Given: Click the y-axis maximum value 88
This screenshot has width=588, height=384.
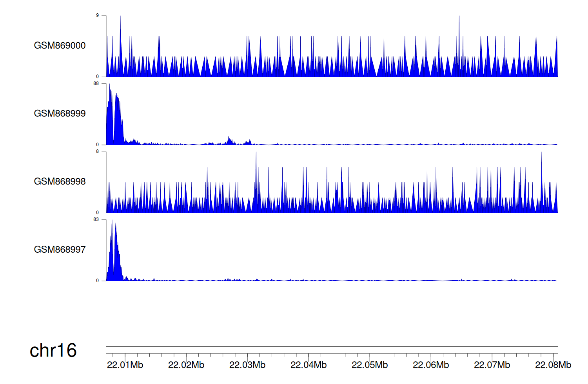Looking at the screenshot, I should pyautogui.click(x=96, y=83).
